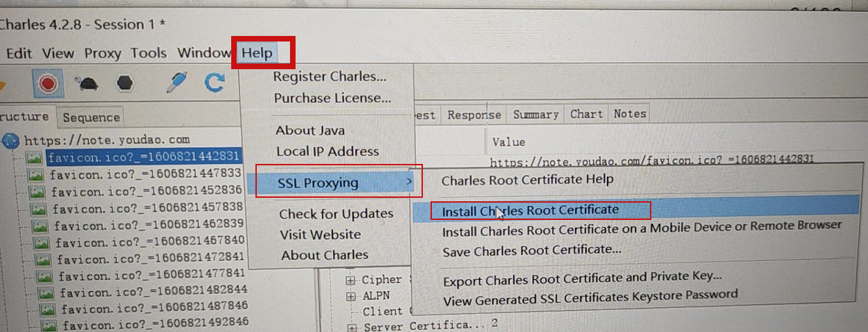Enable breakpoints using the hexagon icon
This screenshot has height=332, width=868.
125,84
